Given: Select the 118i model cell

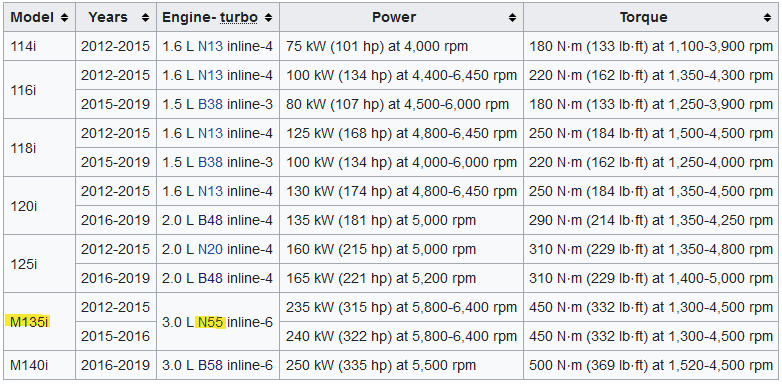Looking at the screenshot, I should pos(39,148).
